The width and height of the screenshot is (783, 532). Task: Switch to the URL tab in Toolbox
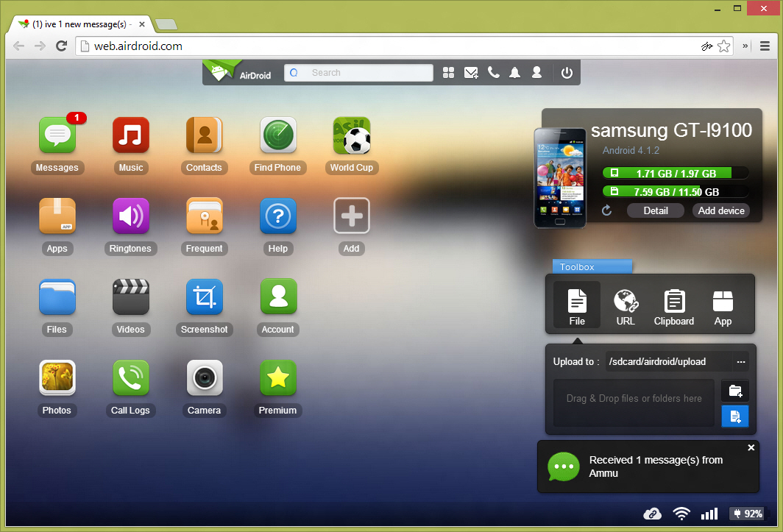coord(626,305)
